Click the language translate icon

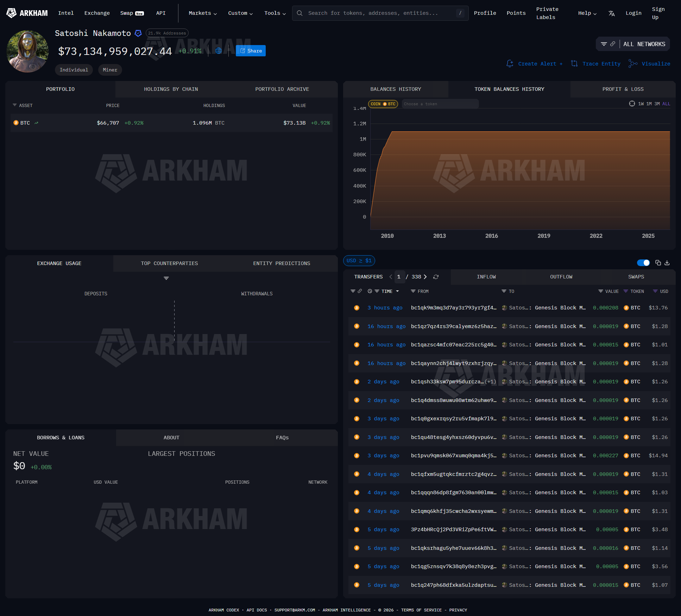[612, 13]
